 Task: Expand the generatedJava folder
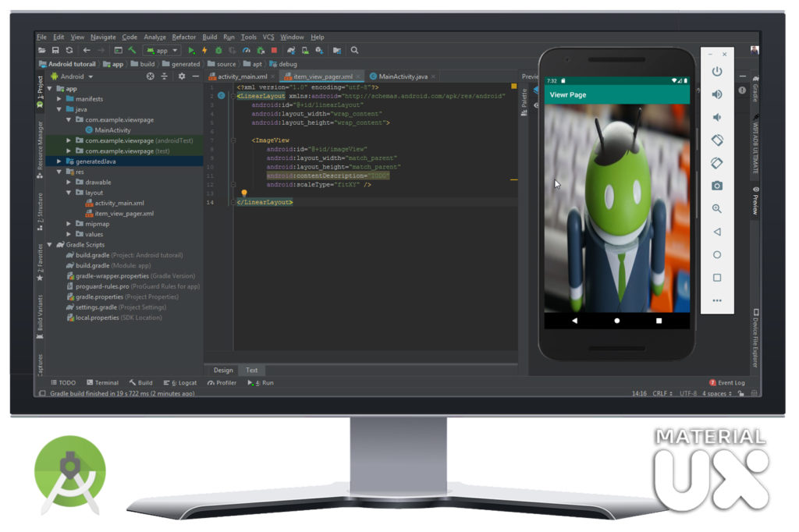[x=59, y=161]
